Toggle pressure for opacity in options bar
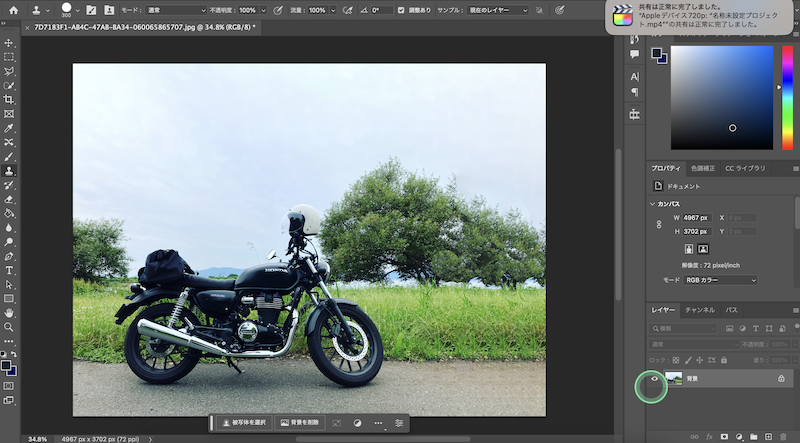 (279, 10)
